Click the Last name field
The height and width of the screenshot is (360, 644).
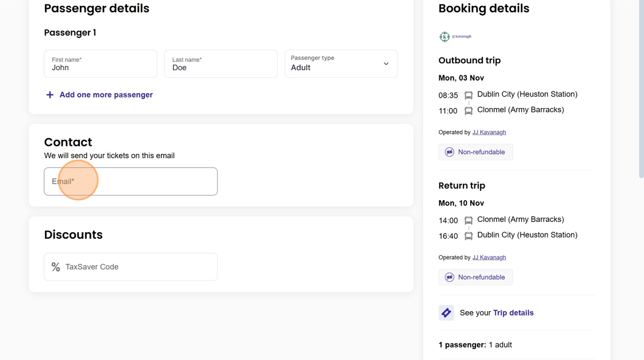(x=220, y=64)
